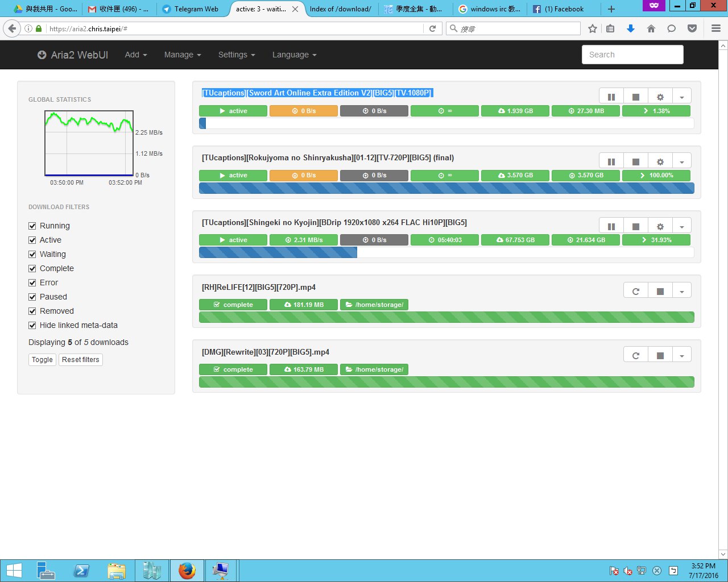Open Firefox downloads arrow in toolbar
The height and width of the screenshot is (582, 728).
point(630,28)
